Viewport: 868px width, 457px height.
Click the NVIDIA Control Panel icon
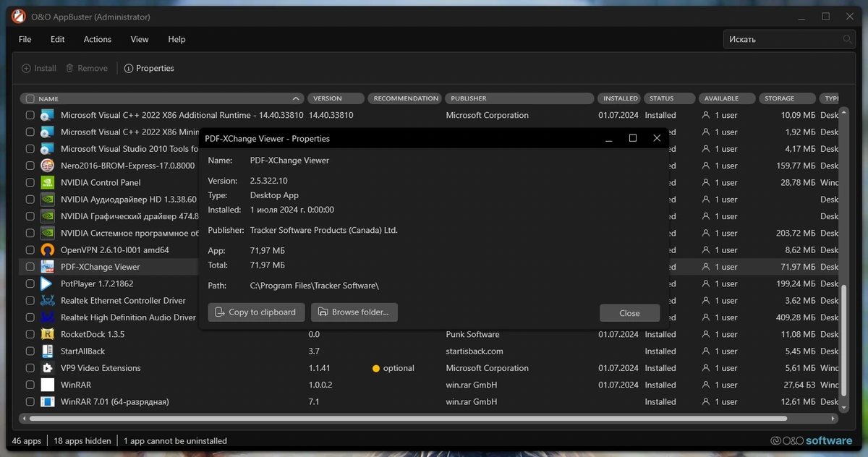pyautogui.click(x=47, y=182)
